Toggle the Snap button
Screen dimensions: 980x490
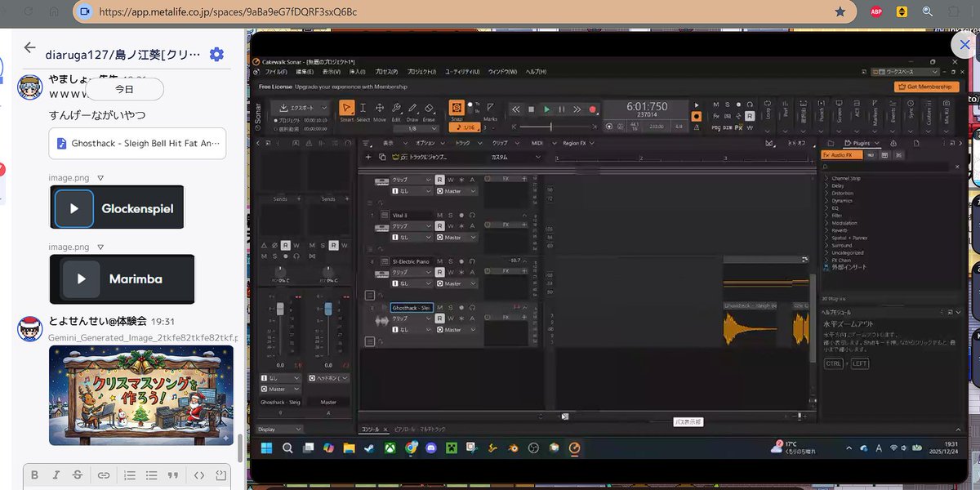click(457, 109)
